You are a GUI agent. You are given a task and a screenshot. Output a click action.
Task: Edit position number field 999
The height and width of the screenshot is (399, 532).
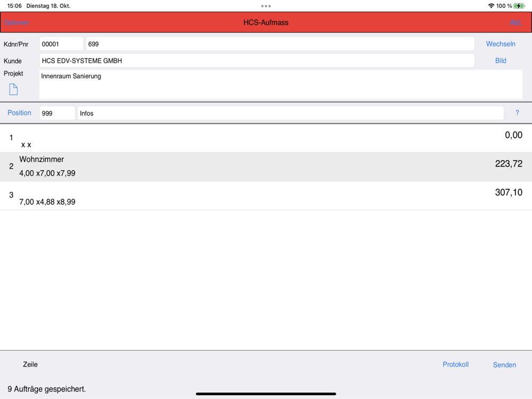click(x=57, y=113)
